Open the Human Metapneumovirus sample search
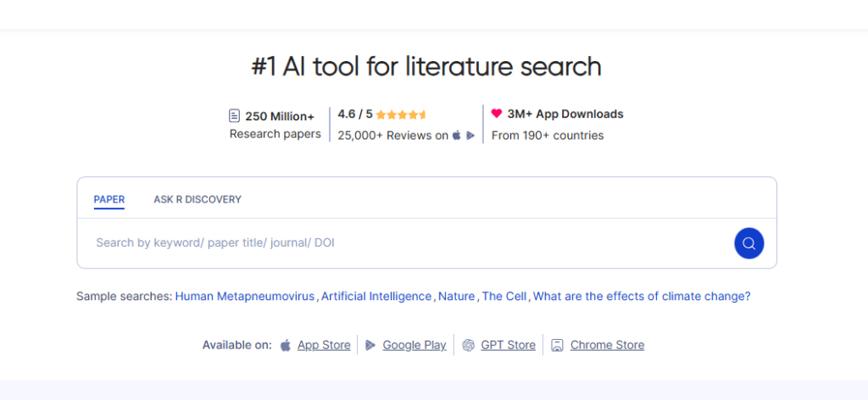868x400 pixels. pos(245,297)
